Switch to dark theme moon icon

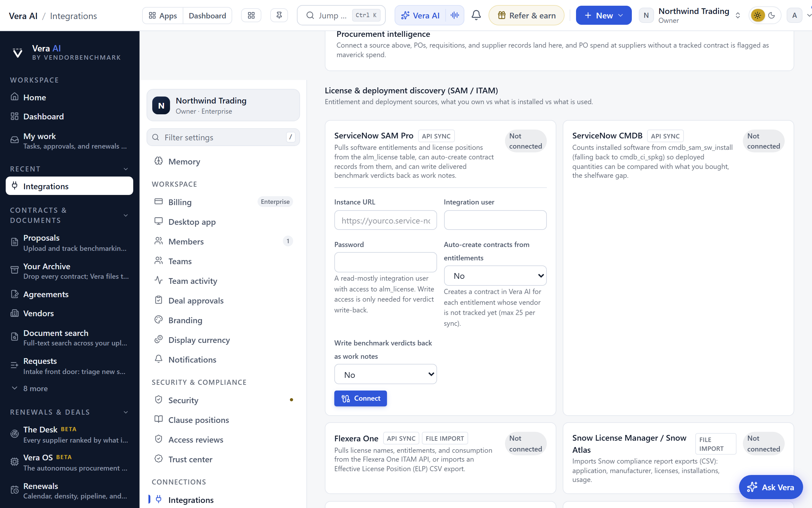pos(771,16)
